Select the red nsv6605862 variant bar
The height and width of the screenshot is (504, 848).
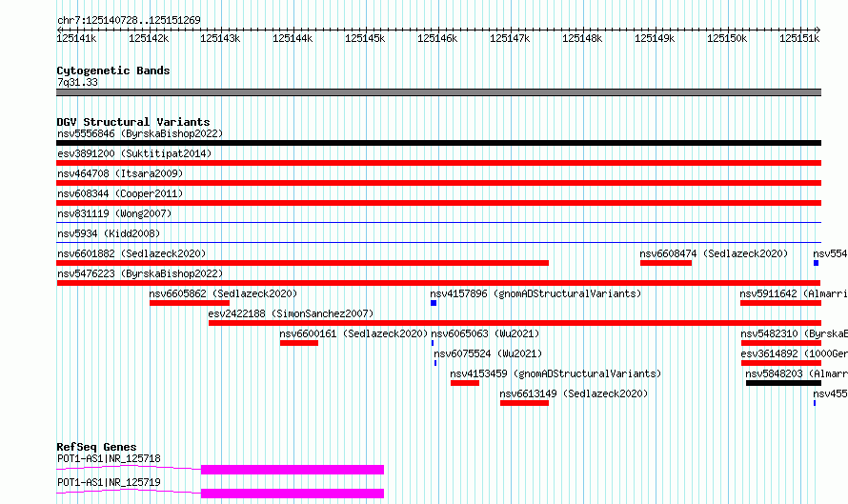(190, 303)
